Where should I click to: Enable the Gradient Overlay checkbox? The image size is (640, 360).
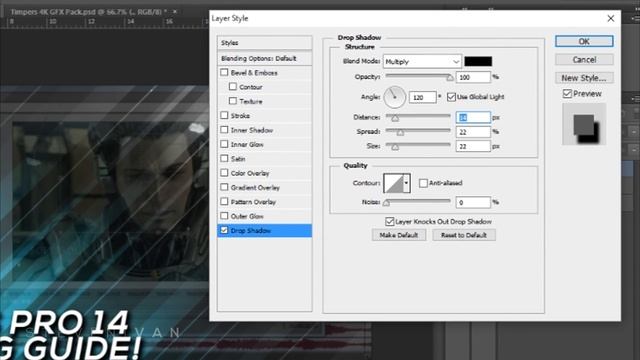tap(224, 187)
